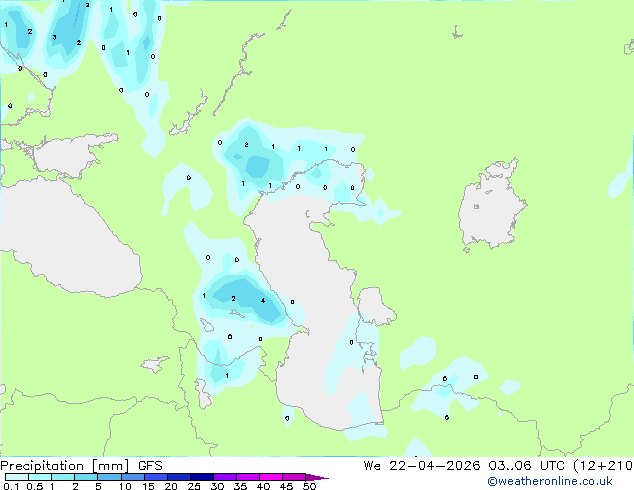The height and width of the screenshot is (490, 634).
Task: Click the '15' legend scale label
Action: coord(148,486)
